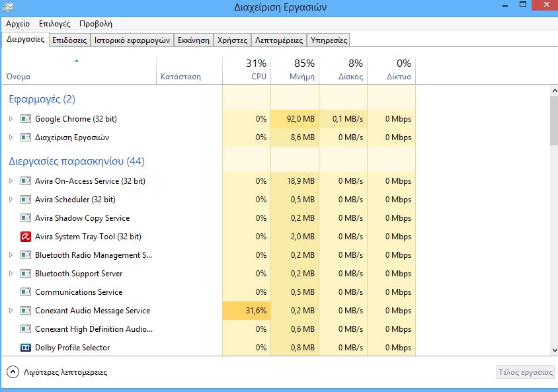Expand the Avira Scheduler process group
Screen dimensions: 558x392
(x=11, y=200)
